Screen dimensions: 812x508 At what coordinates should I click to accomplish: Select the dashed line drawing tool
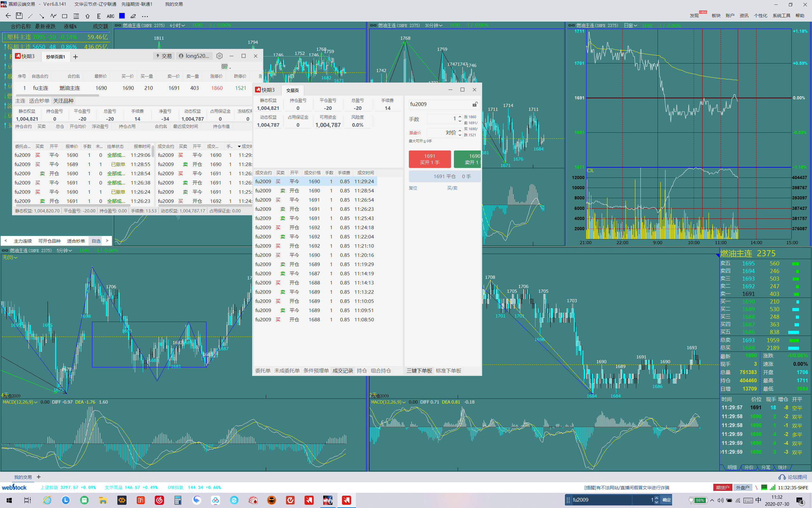(x=30, y=16)
